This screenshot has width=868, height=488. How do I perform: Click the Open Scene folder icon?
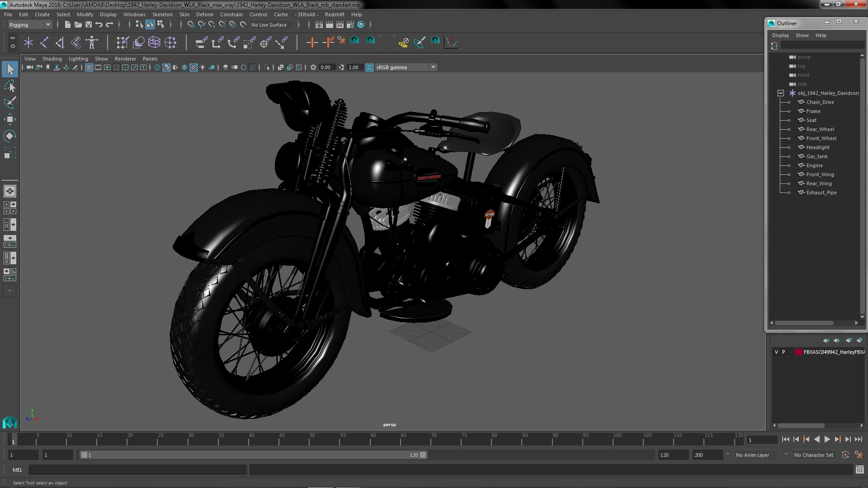point(78,24)
